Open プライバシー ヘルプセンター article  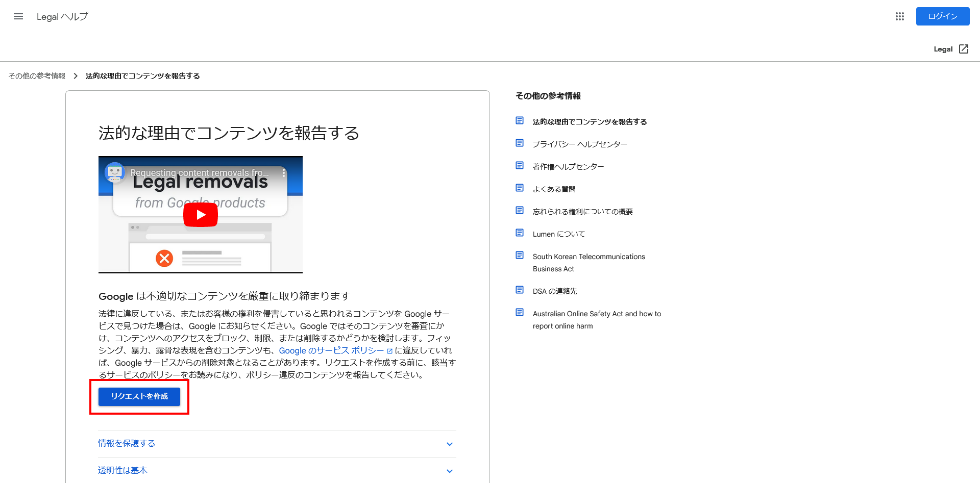pyautogui.click(x=580, y=144)
